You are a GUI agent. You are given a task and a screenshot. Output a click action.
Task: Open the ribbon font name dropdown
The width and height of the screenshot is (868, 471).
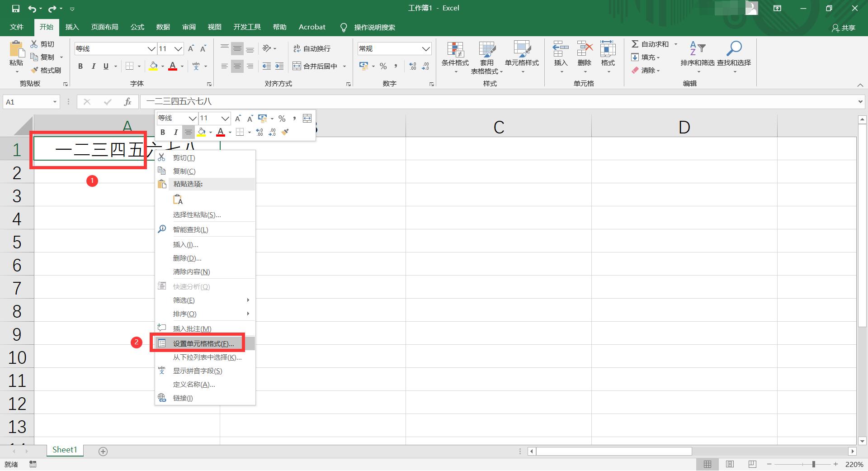coord(151,48)
